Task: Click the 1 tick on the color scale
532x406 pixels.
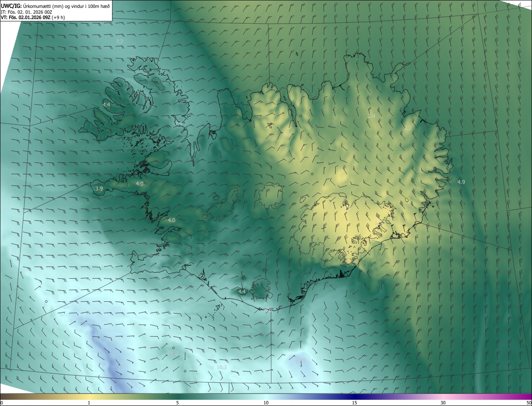Action: (x=89, y=403)
